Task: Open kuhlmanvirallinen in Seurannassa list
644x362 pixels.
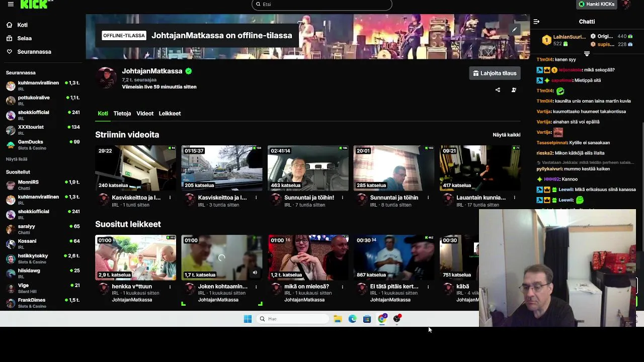Action: click(x=43, y=86)
